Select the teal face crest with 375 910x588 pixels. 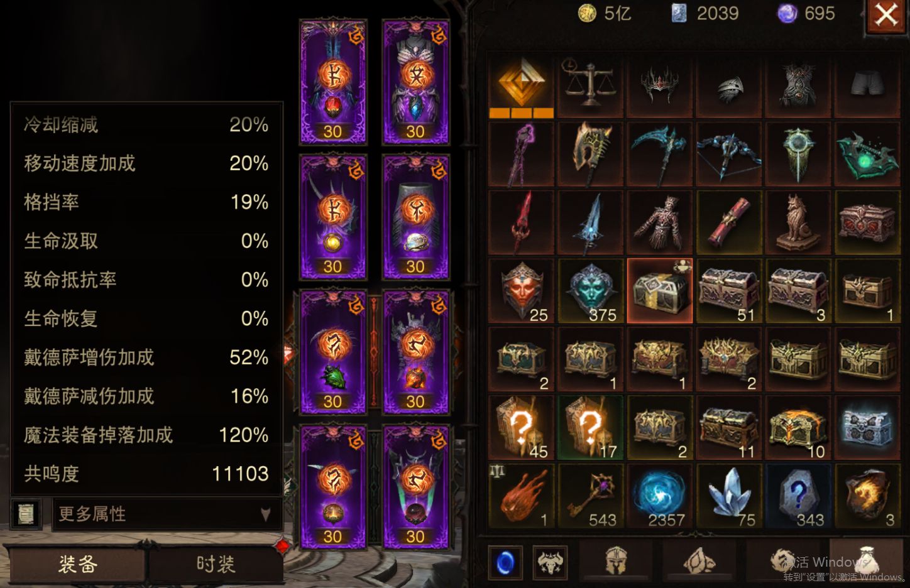click(x=590, y=291)
